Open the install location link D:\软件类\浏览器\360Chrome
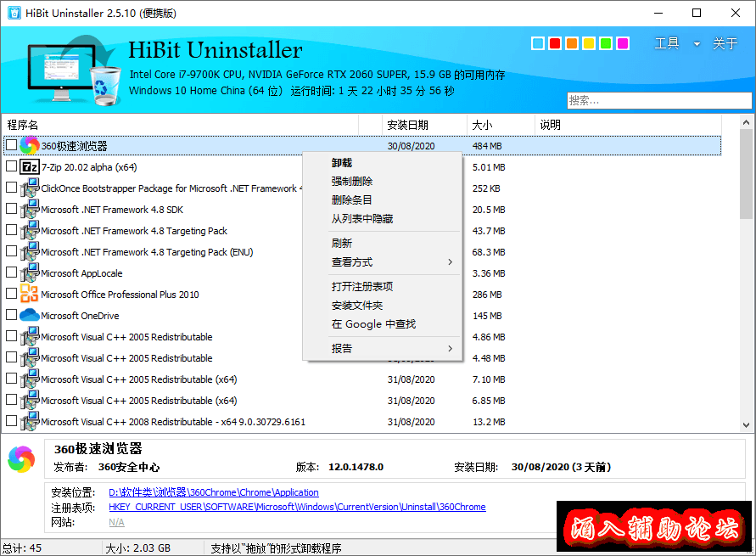This screenshot has height=556, width=756. click(214, 492)
